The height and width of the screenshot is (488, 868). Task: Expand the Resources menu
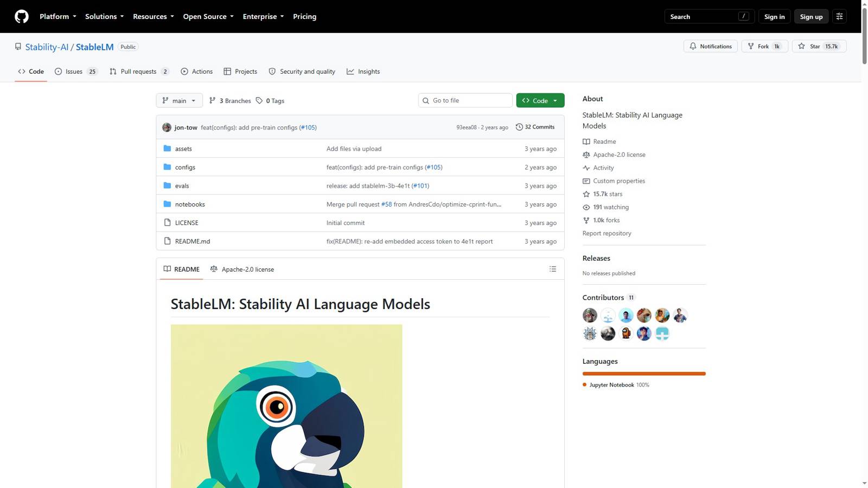coord(154,16)
